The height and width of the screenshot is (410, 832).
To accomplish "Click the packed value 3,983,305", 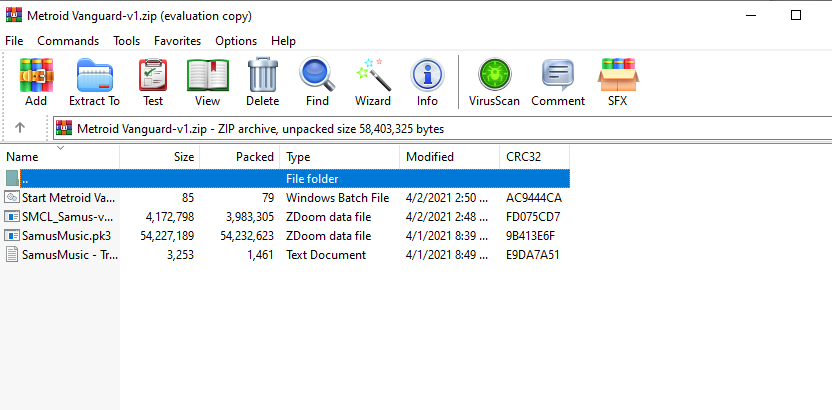I will click(249, 217).
